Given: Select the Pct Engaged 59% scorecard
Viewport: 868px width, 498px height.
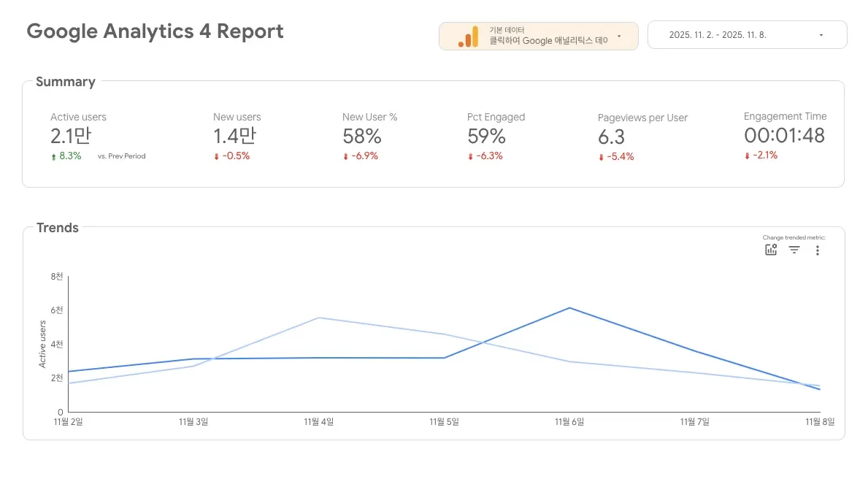Looking at the screenshot, I should coord(486,136).
